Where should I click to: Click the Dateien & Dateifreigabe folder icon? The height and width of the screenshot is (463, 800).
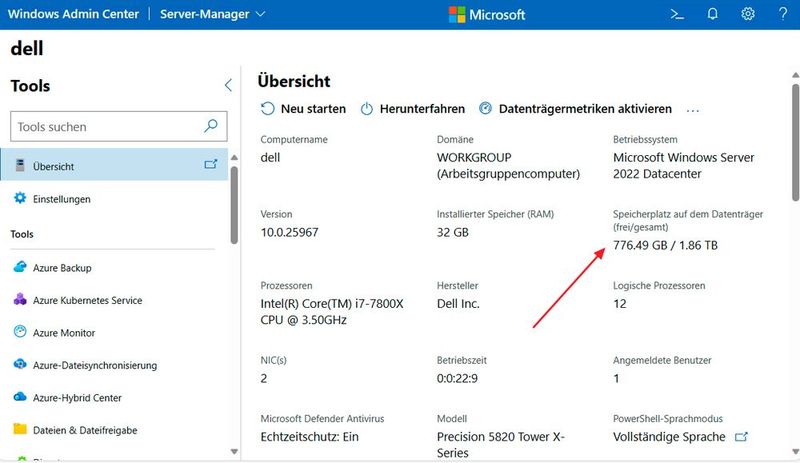click(x=20, y=429)
